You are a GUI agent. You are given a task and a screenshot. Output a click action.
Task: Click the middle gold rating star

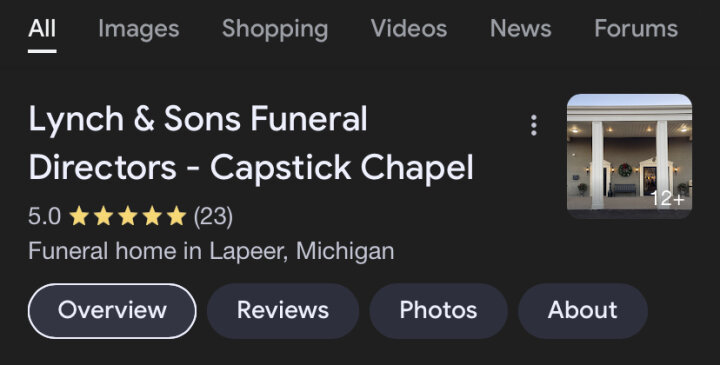[x=128, y=216]
